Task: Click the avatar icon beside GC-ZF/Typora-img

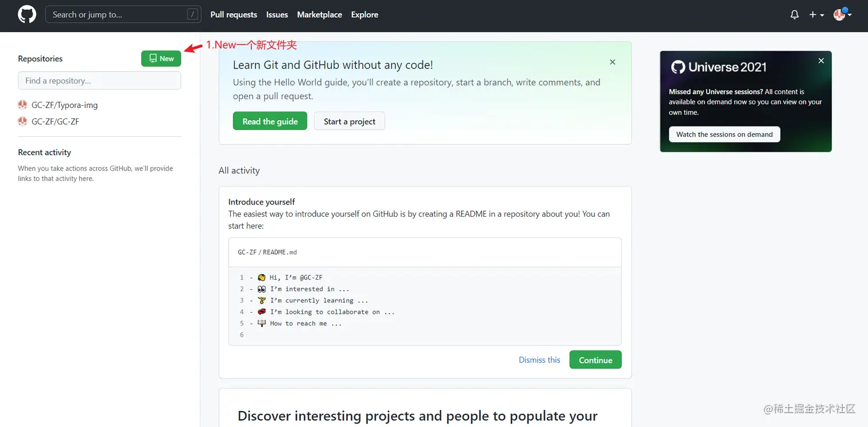Action: pos(22,105)
